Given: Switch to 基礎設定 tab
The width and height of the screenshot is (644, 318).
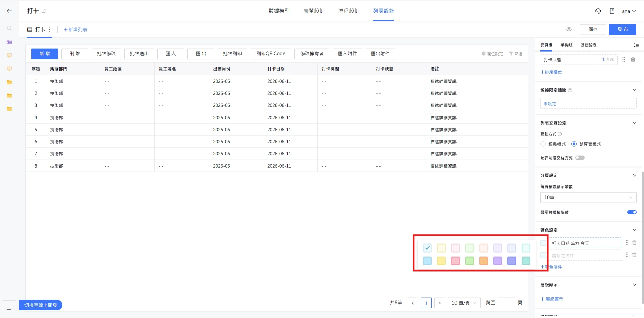Looking at the screenshot, I should (589, 45).
